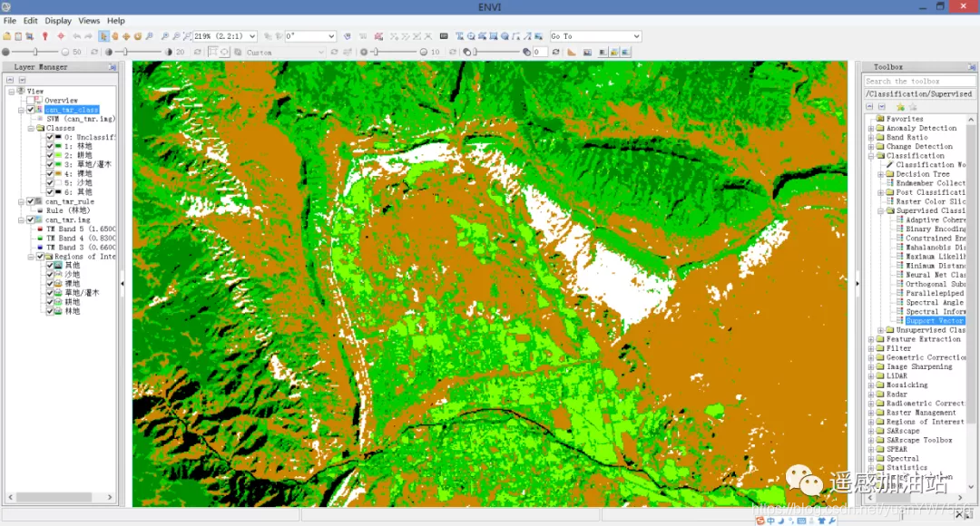
Task: Reset transparency refresh icon
Action: pos(555,52)
